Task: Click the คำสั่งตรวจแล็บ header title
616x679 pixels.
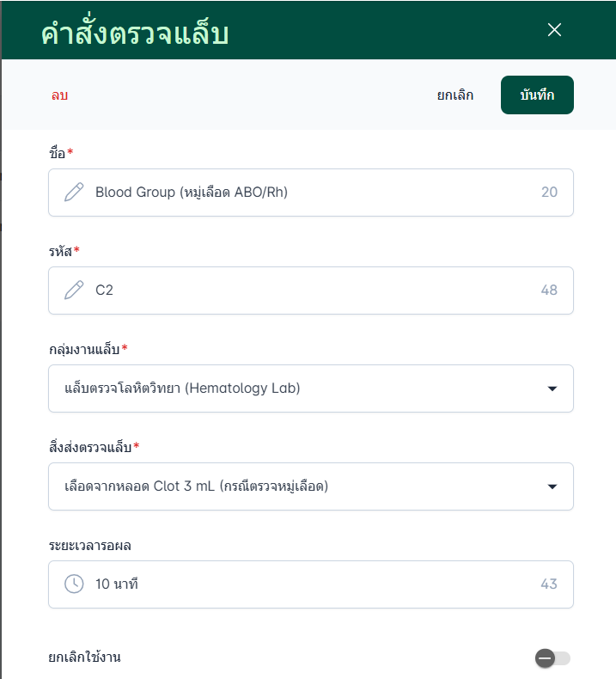Action: pyautogui.click(x=135, y=34)
